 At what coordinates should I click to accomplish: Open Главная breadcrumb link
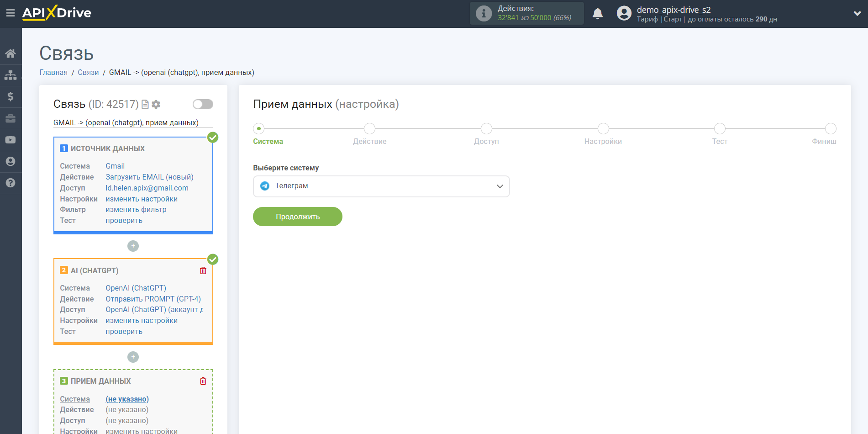(53, 73)
